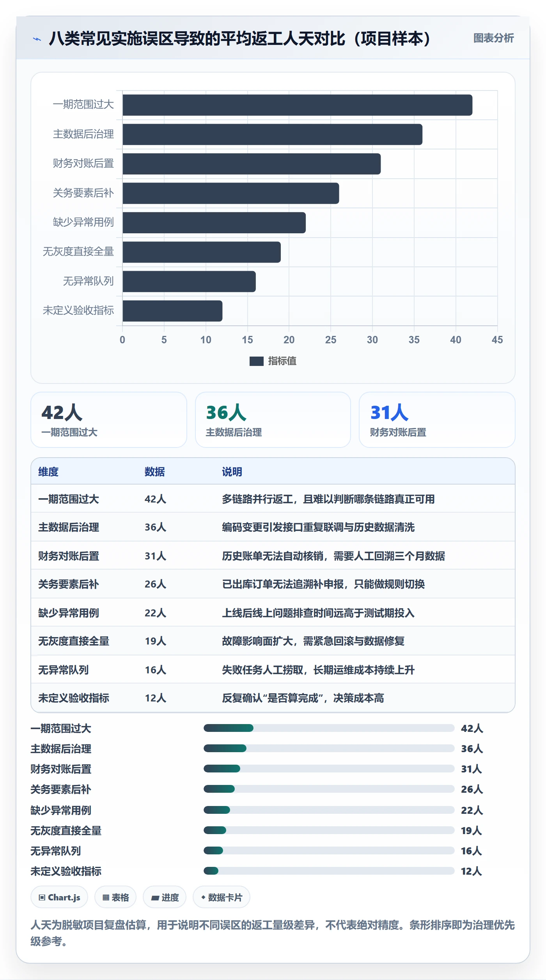Click the 一期范围过大 chart bar
The image size is (546, 980).
tap(297, 105)
